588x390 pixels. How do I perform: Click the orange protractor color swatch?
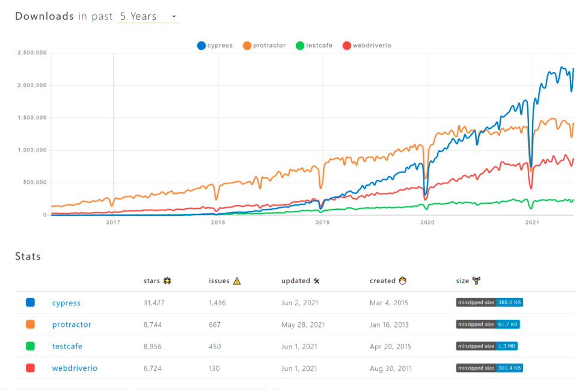pyautogui.click(x=31, y=324)
